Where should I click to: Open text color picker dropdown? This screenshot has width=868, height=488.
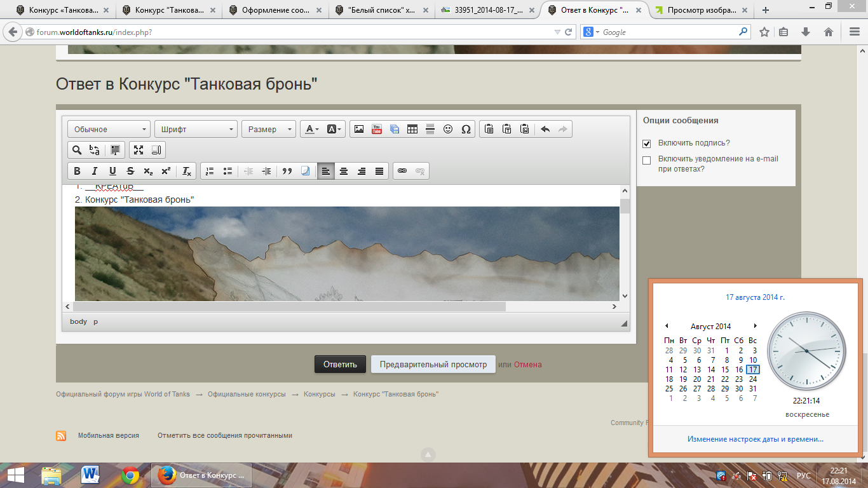[311, 129]
